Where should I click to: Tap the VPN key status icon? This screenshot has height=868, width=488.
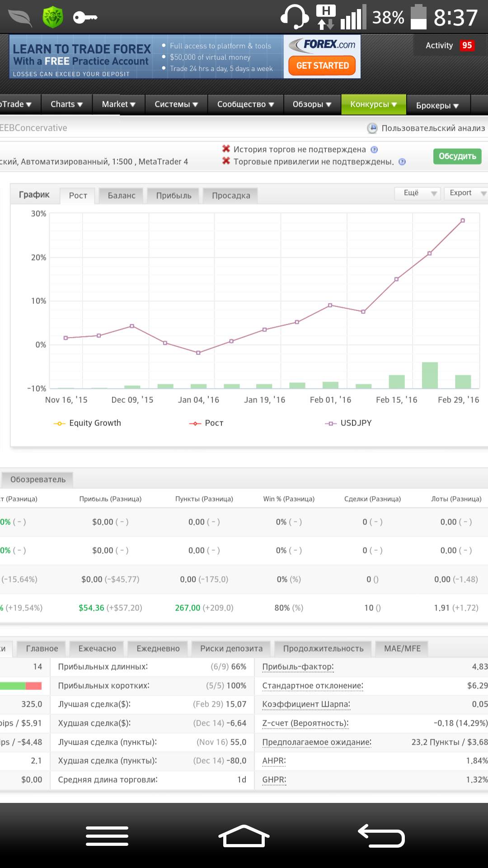coord(85,18)
